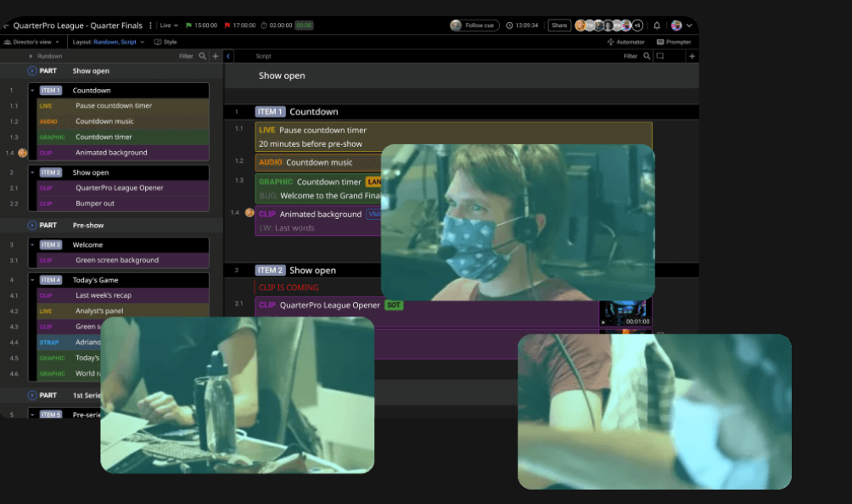852x504 pixels.
Task: Collapse ITEM 3 Welcome in rundown
Action: 32,245
